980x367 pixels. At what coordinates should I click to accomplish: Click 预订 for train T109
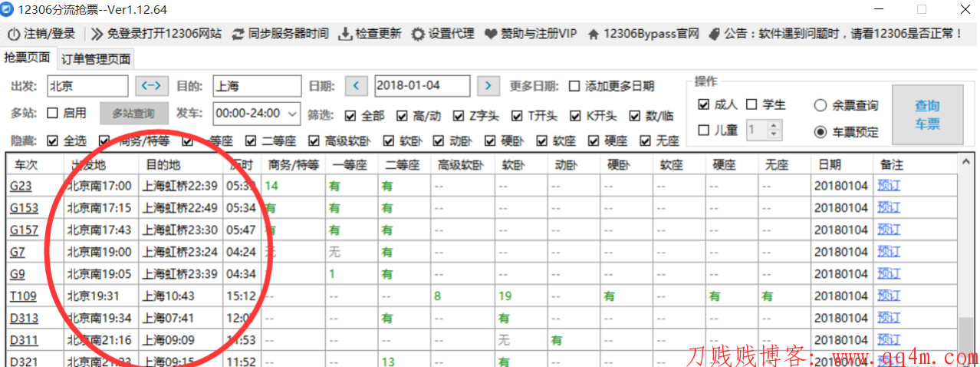click(x=889, y=295)
